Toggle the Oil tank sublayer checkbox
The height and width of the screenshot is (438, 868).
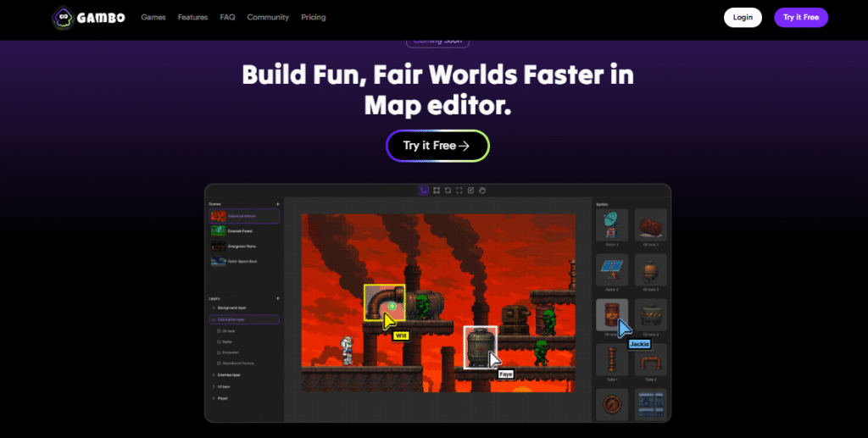(x=218, y=330)
